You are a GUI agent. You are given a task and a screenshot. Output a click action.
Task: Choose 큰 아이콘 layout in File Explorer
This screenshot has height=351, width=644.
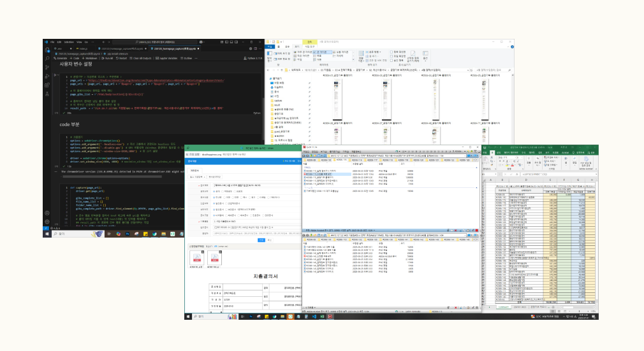322,52
